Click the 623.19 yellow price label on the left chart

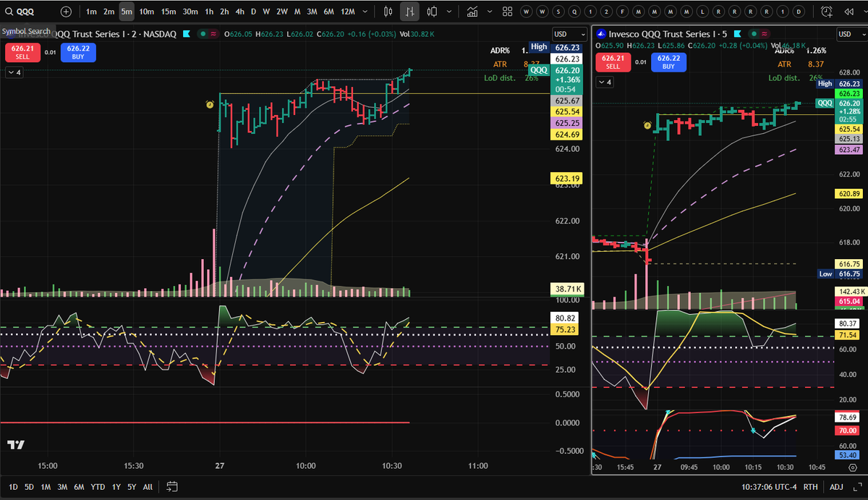pyautogui.click(x=566, y=178)
